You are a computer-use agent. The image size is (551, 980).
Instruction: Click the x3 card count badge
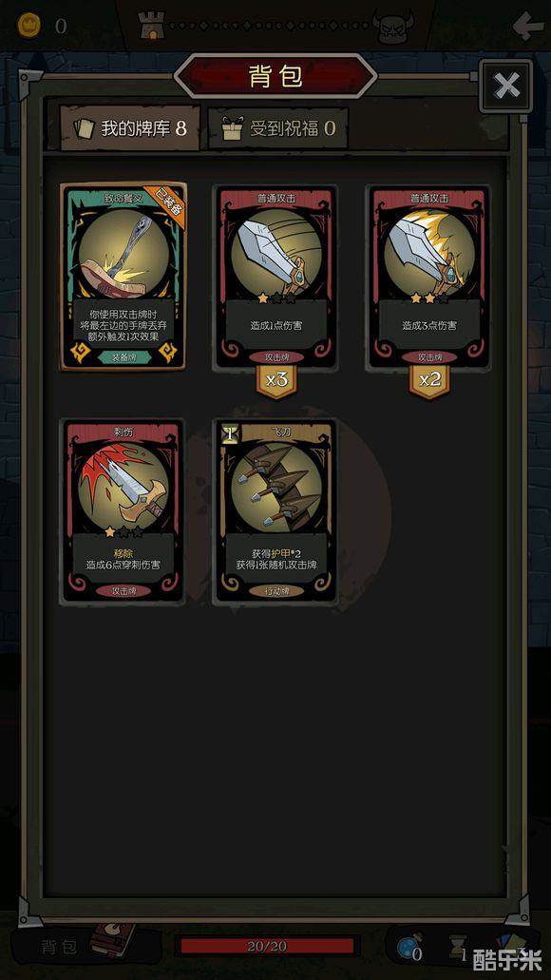276,380
